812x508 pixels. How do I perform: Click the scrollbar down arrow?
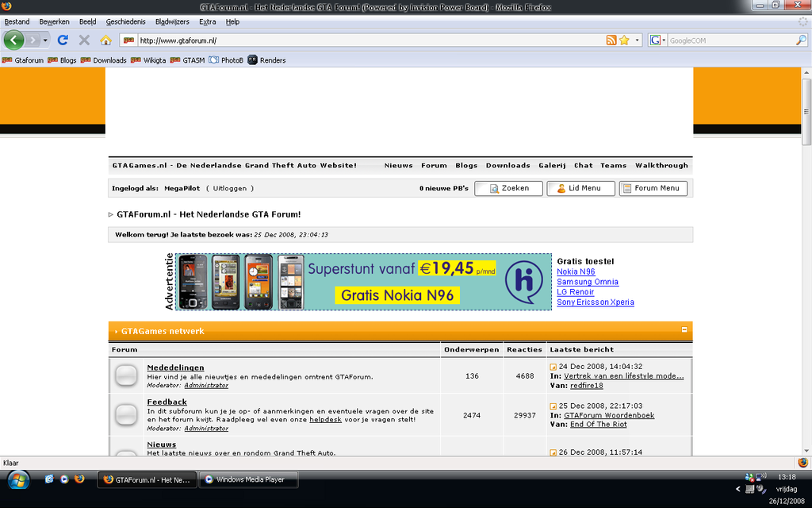click(x=806, y=451)
